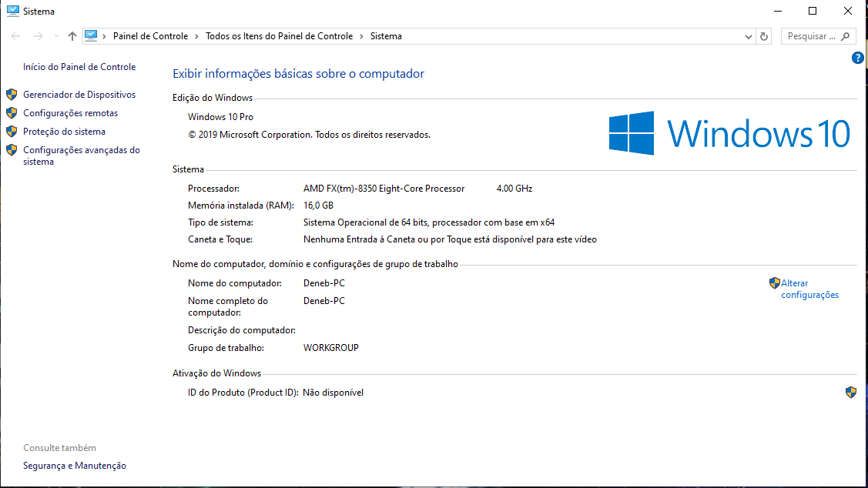
Task: Expand chevron before Sistema breadcrumb
Action: tap(361, 36)
